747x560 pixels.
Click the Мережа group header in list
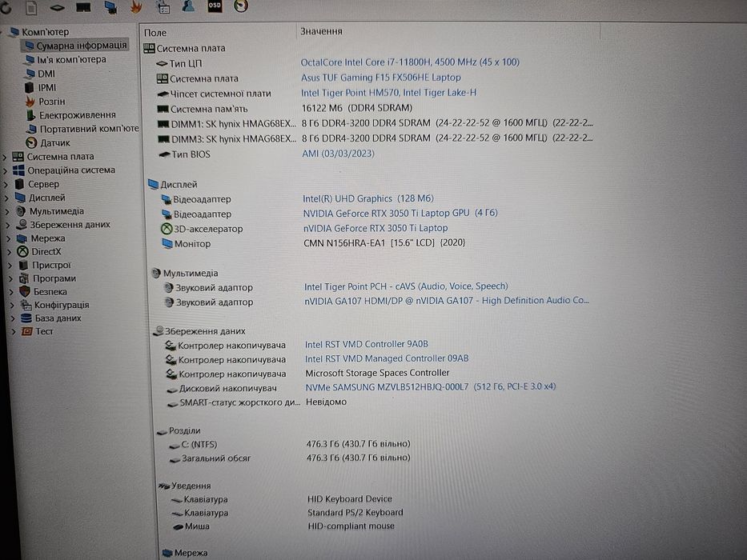click(x=185, y=553)
